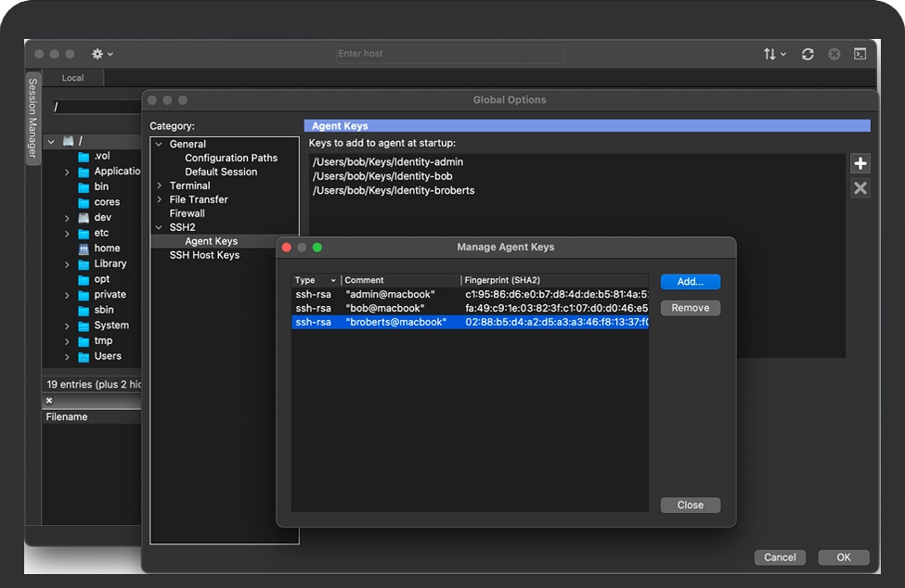Select the SSH Host Keys category
This screenshot has height=588, width=905.
tap(204, 255)
